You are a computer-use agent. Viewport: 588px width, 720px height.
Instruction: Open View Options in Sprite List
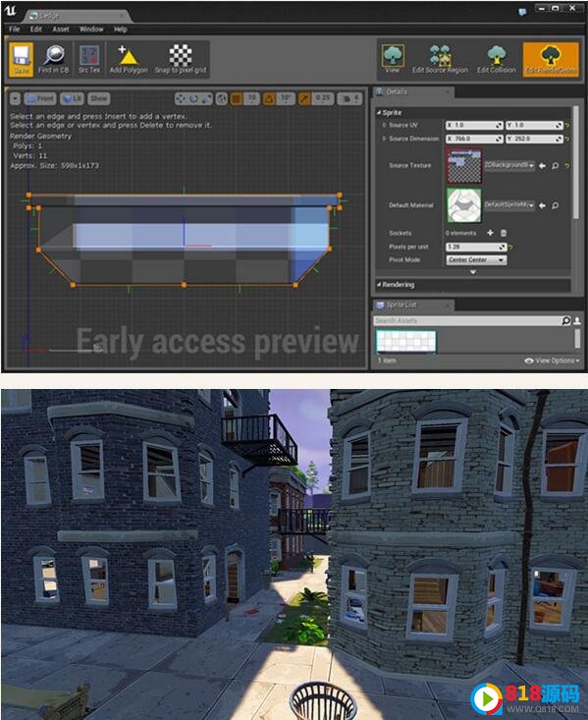coord(553,360)
